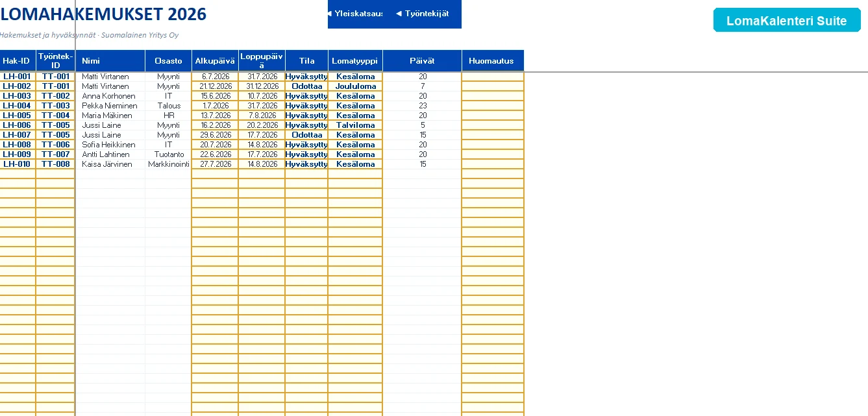Go to the Yleiskatsaus sheet button
This screenshot has height=416, width=868.
pos(355,14)
